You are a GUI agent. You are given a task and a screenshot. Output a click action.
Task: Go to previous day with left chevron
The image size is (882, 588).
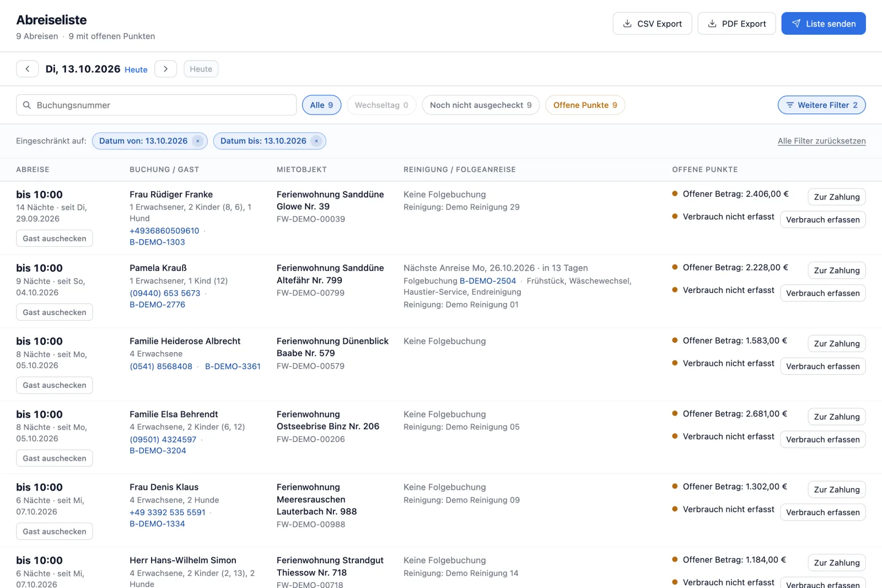(x=27, y=69)
